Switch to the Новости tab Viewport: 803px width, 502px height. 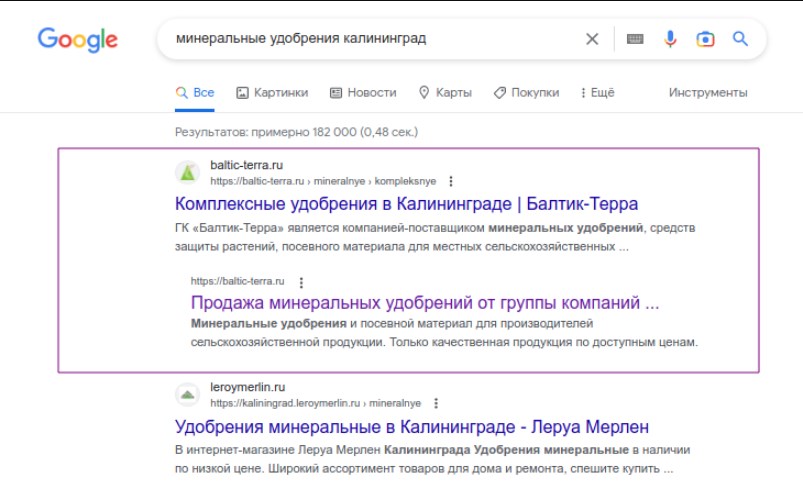363,93
